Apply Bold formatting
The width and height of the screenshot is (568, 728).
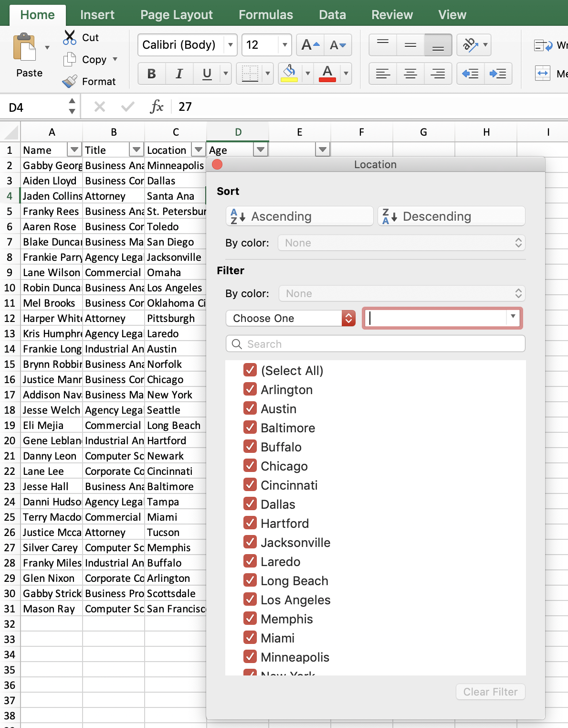point(152,74)
